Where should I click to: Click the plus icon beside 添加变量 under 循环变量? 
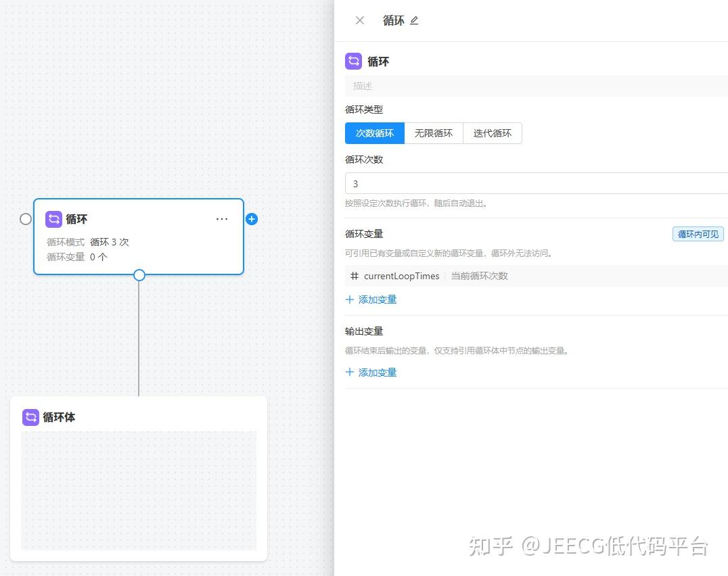[x=350, y=299]
